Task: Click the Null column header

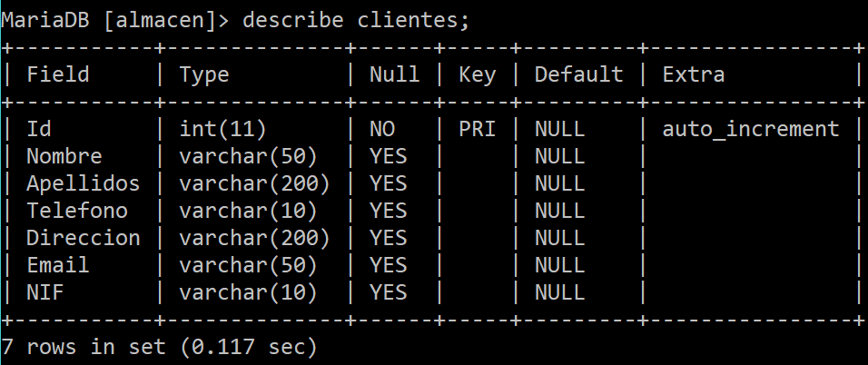Action: [x=395, y=74]
